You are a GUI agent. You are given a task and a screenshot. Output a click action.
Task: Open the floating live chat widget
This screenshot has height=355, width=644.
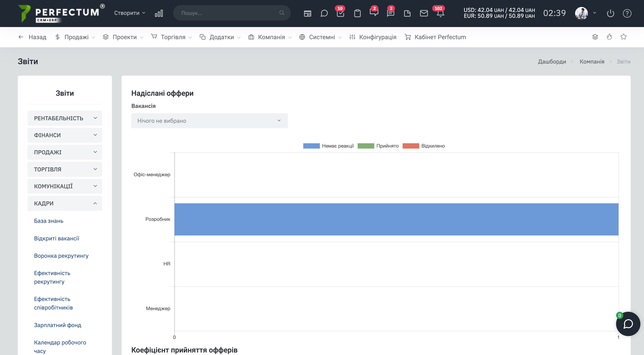[x=628, y=324]
